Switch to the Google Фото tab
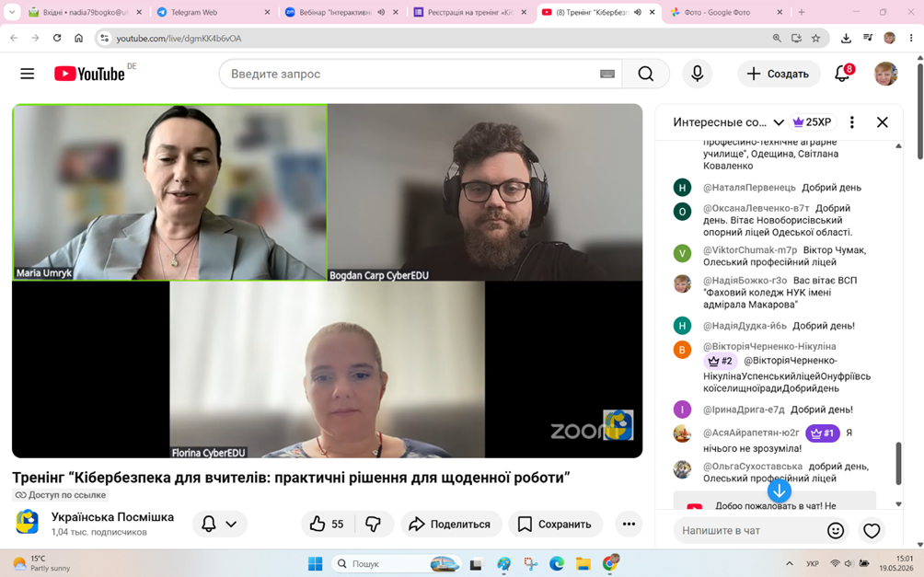Image resolution: width=924 pixels, height=577 pixels. [x=725, y=12]
